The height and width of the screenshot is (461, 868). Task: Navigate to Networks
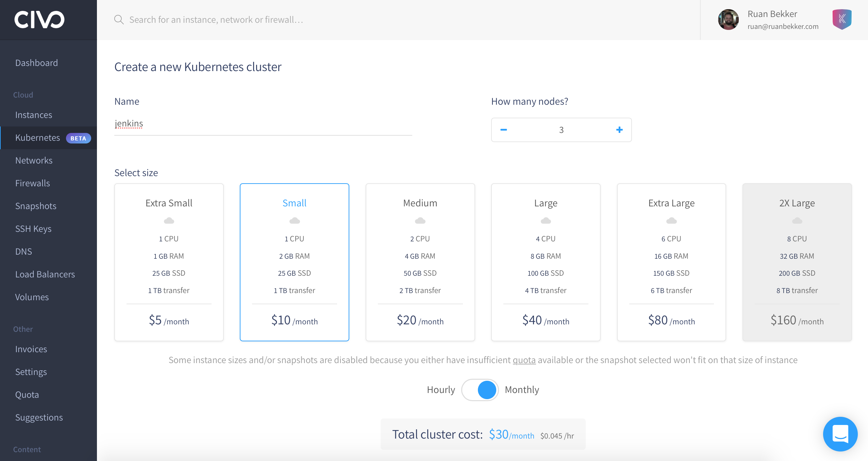(x=34, y=160)
